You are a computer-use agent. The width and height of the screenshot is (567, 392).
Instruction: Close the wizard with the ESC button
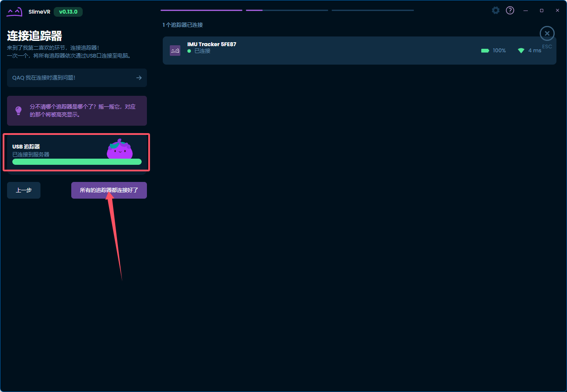pos(547,33)
